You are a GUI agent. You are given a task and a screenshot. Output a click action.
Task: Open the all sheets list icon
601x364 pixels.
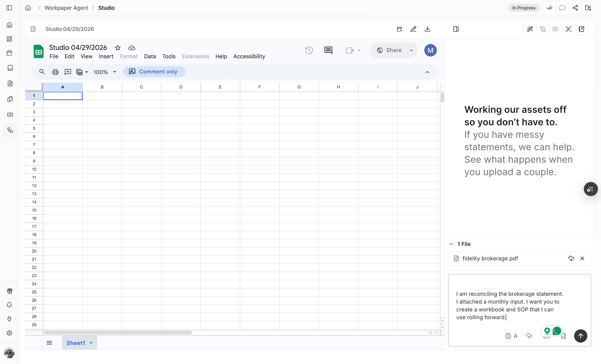click(49, 343)
